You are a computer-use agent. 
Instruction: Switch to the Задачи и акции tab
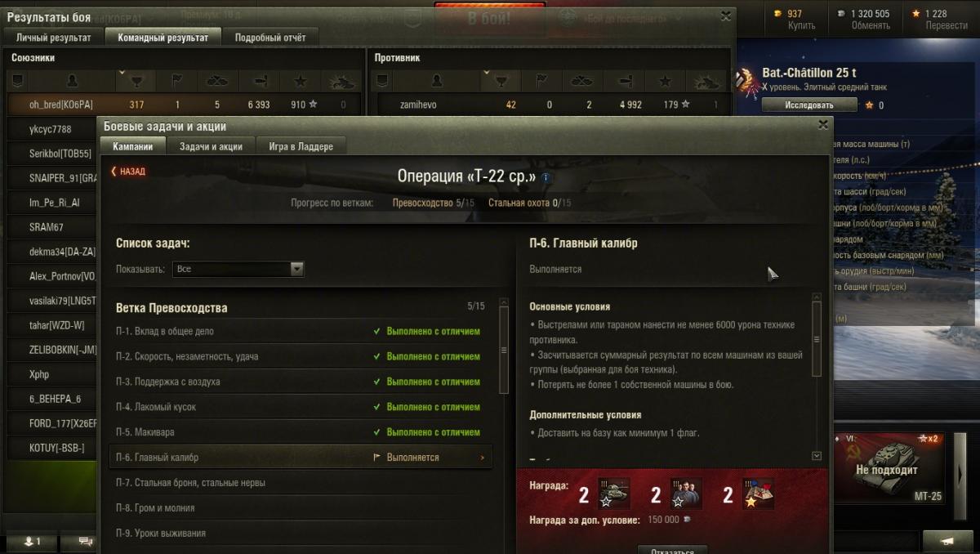tap(211, 146)
